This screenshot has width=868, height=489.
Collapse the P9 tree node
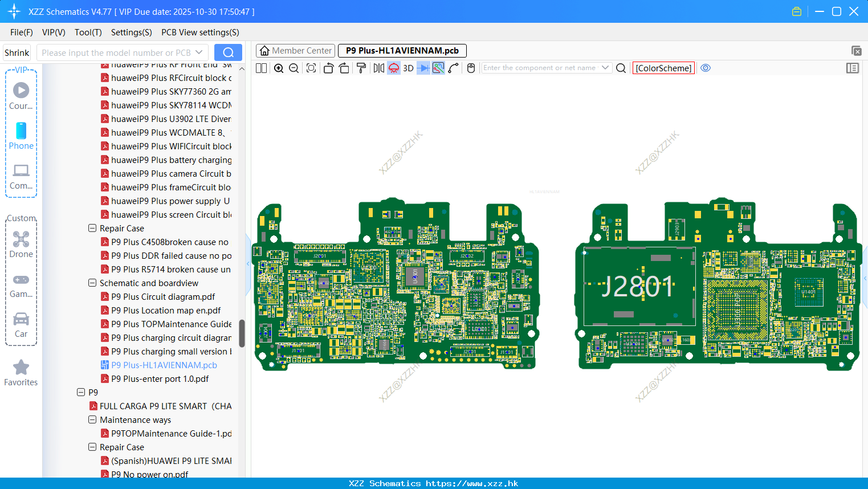(81, 392)
